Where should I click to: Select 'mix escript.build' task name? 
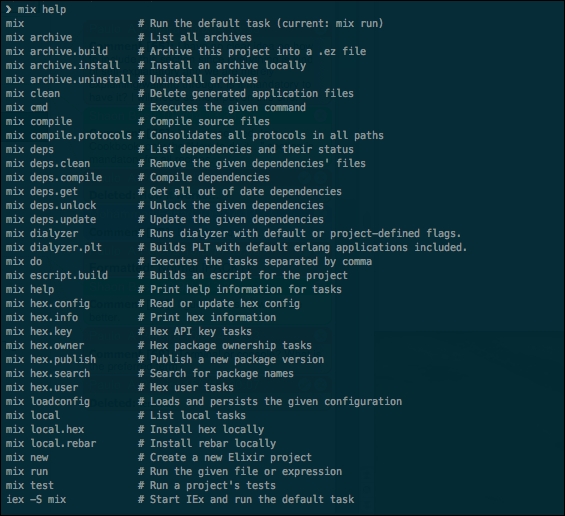coord(57,276)
